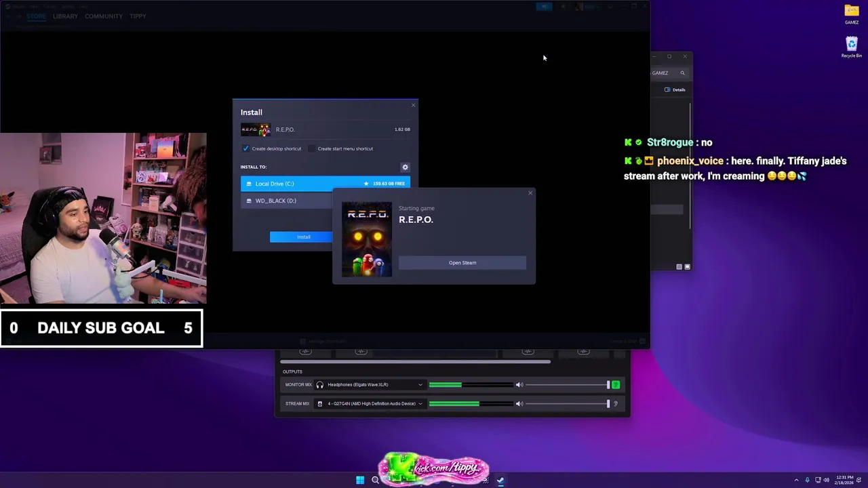
Task: Toggle Details pane in the GAMEZ window
Action: [x=675, y=89]
